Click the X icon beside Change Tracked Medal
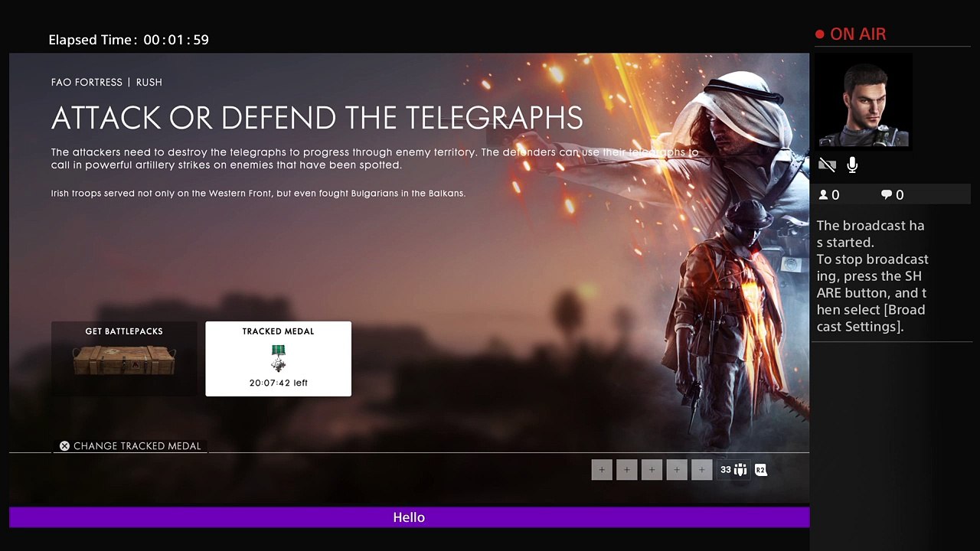Viewport: 980px width, 551px height. [x=64, y=446]
